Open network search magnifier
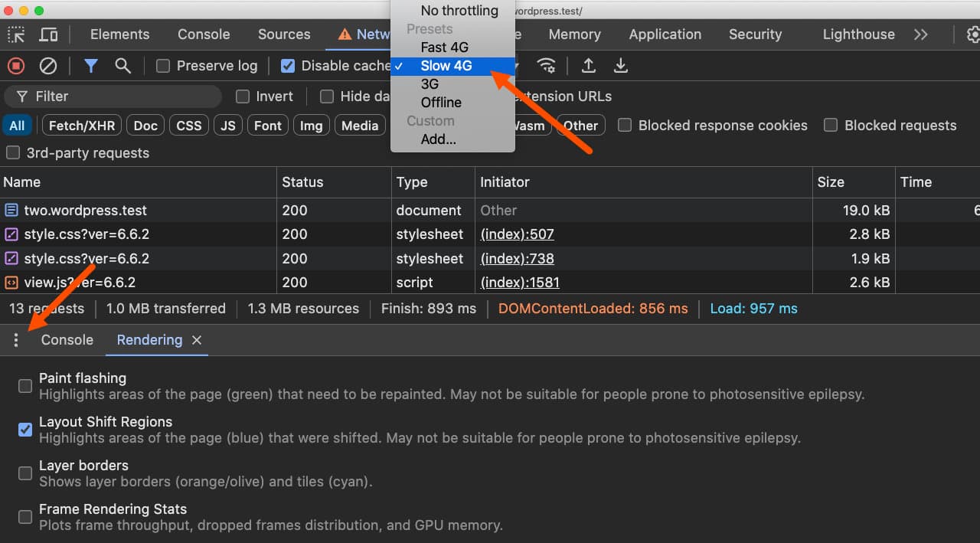Image resolution: width=980 pixels, height=543 pixels. [x=122, y=66]
